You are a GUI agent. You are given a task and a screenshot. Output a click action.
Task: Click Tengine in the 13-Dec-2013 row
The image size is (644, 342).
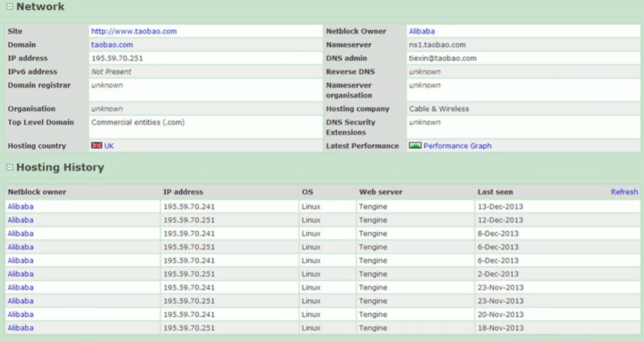pyautogui.click(x=373, y=207)
